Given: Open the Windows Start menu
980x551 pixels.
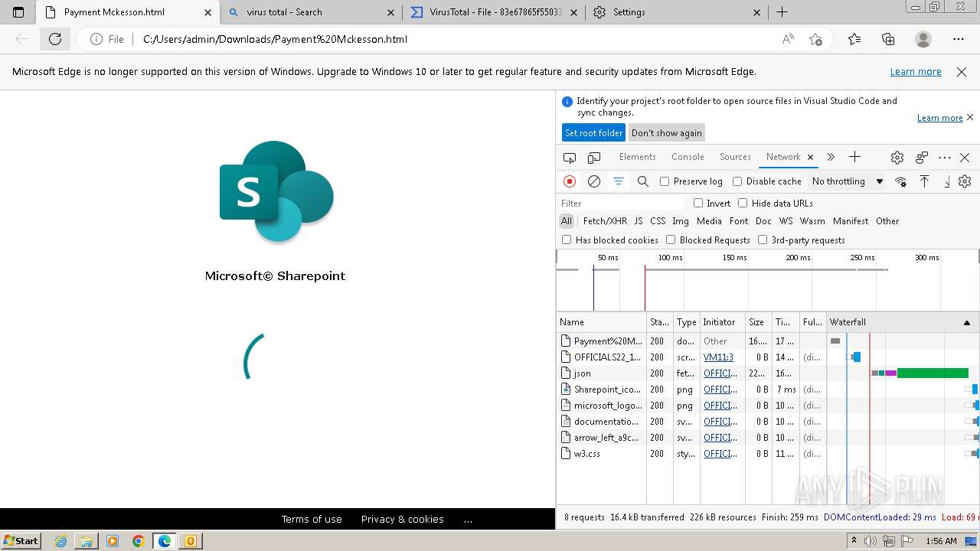Looking at the screenshot, I should point(21,540).
